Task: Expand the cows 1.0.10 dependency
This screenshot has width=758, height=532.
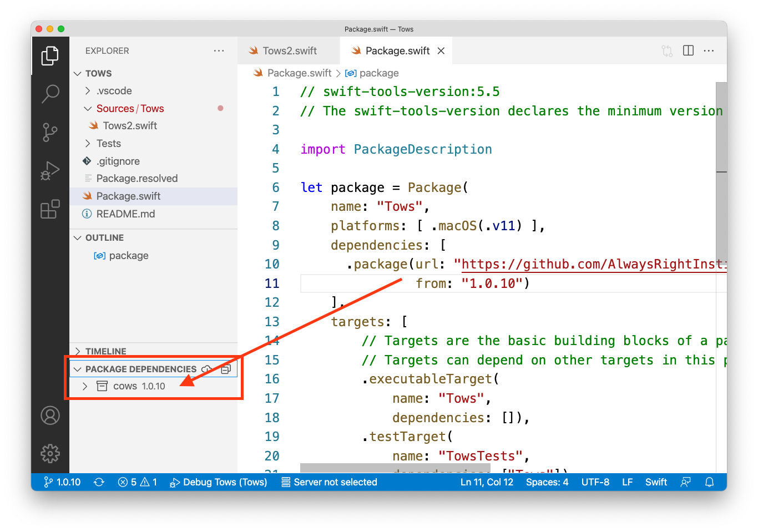Action: pos(85,386)
